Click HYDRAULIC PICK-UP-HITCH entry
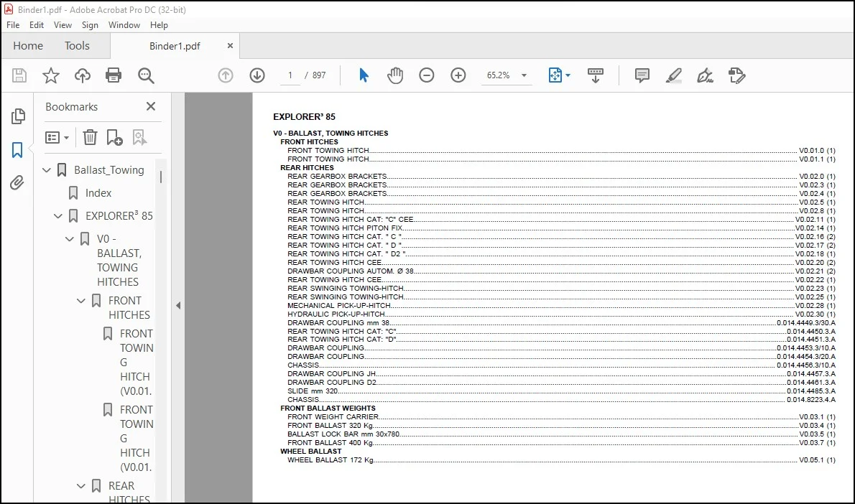855x504 pixels. (561, 314)
